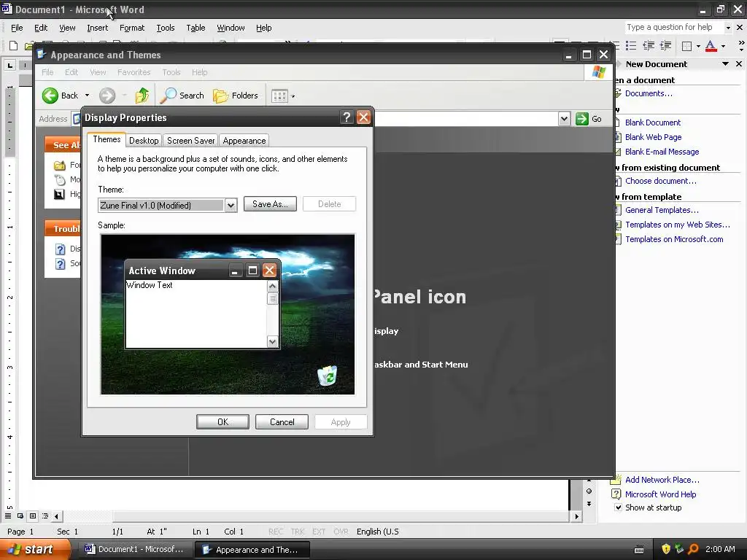Toggle OVR overtype mode in status bar
Image resolution: width=747 pixels, height=560 pixels.
(x=341, y=532)
